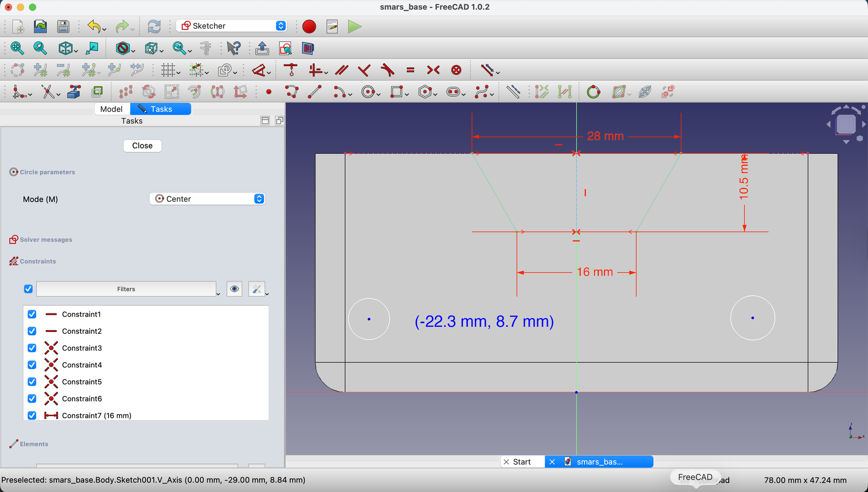
Task: Select the Create circle tool
Action: point(368,92)
